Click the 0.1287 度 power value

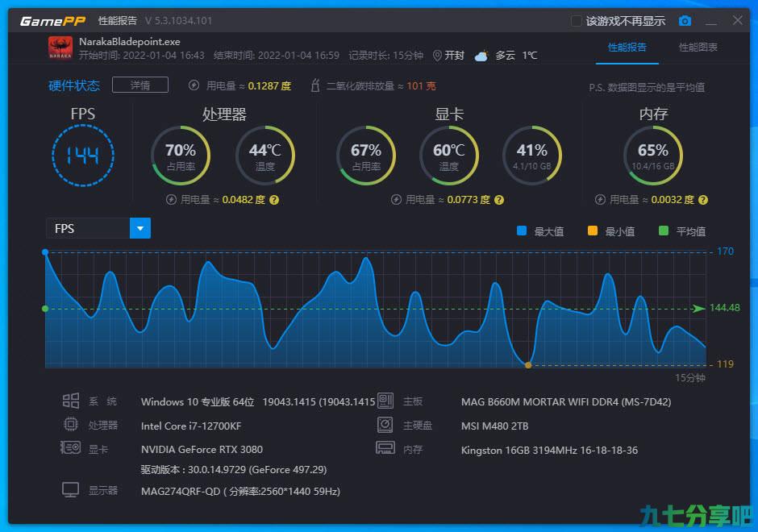click(x=270, y=86)
